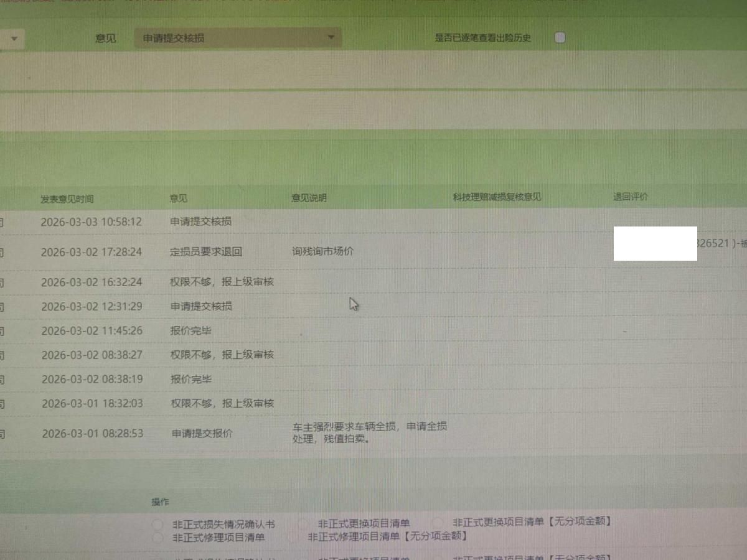Expand the partially visible dropdown at top-left
Image resolution: width=747 pixels, height=560 pixels.
14,39
